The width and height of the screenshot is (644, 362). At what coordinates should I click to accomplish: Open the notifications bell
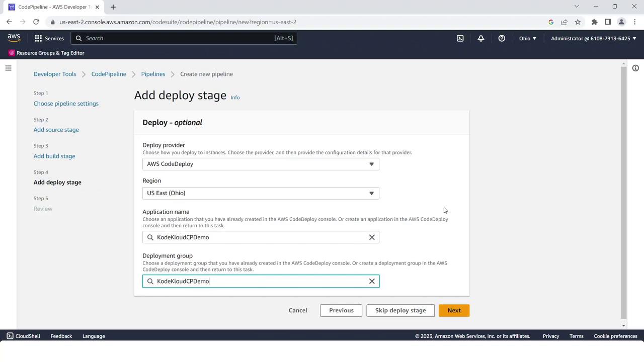pyautogui.click(x=481, y=38)
